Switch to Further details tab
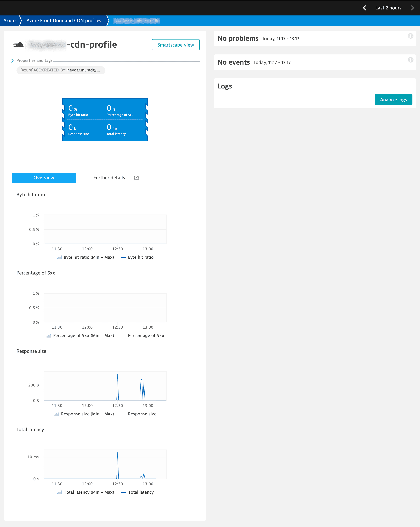420x527 pixels. coord(109,177)
